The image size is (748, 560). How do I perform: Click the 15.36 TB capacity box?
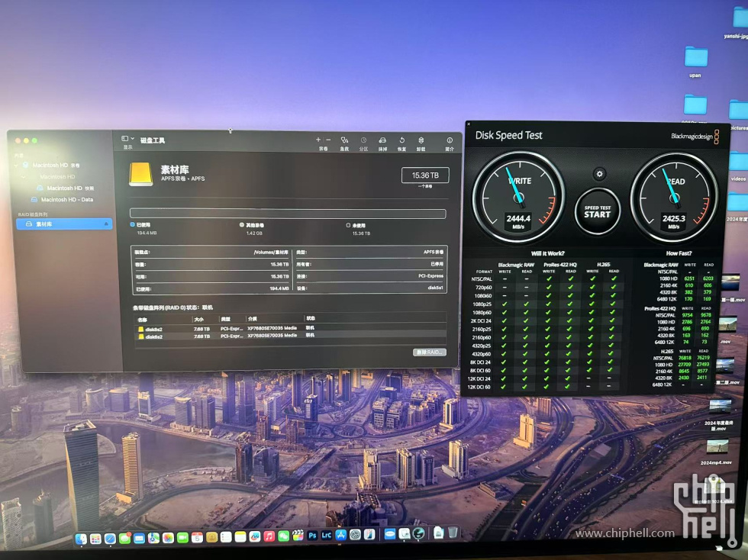point(425,175)
